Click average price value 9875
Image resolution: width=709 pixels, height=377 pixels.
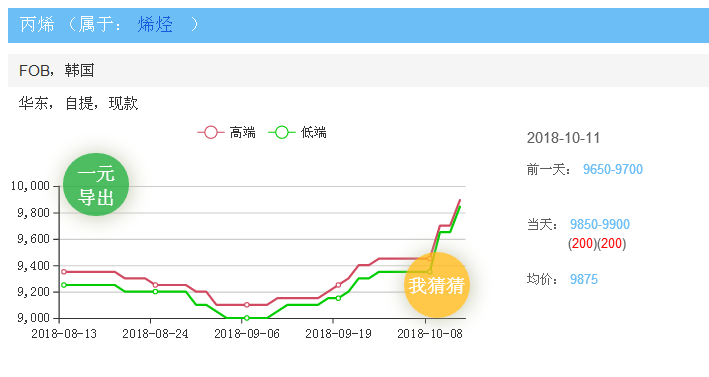[x=584, y=279]
